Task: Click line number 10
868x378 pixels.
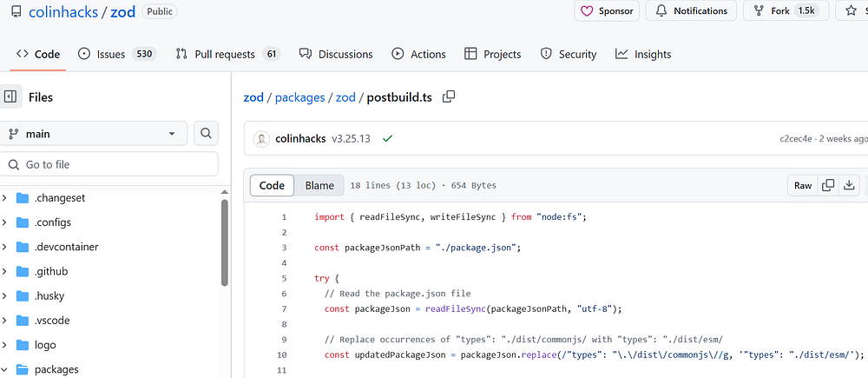Action: (x=282, y=355)
